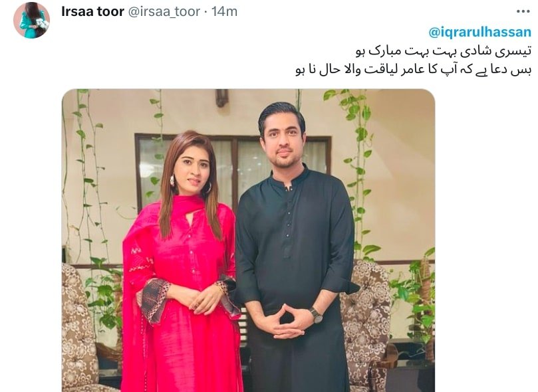Open the three-dot more options menu
The image size is (538, 392).
tap(523, 12)
